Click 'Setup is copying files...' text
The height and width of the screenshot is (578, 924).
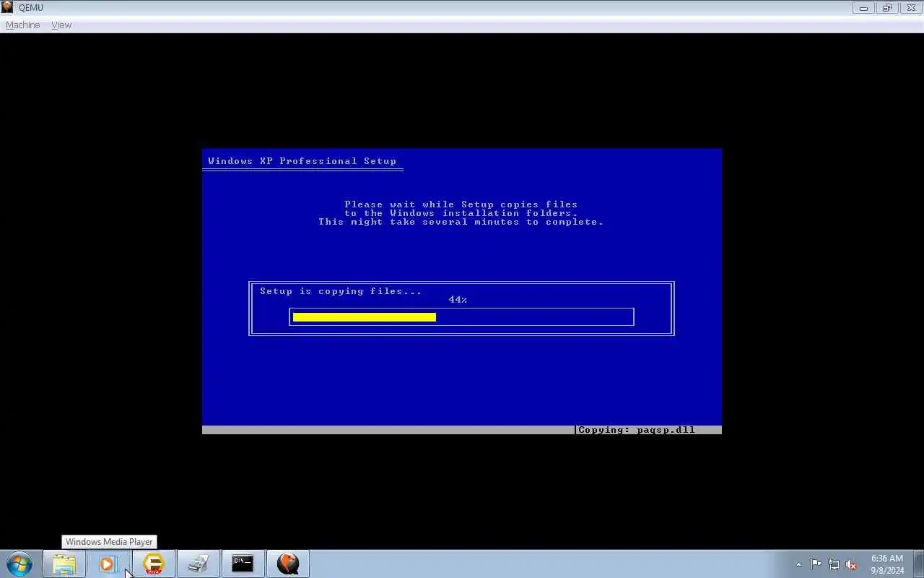(x=341, y=291)
